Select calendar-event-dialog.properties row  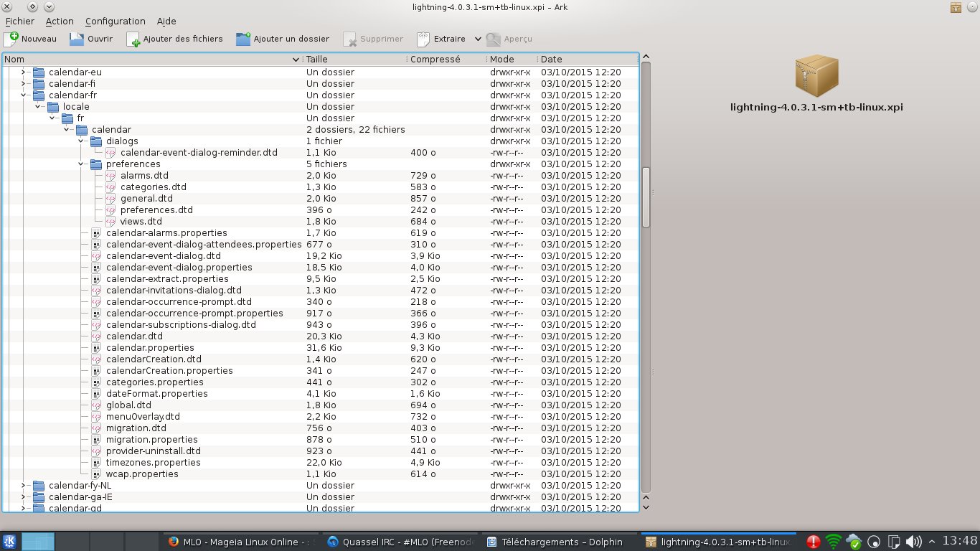pos(320,268)
